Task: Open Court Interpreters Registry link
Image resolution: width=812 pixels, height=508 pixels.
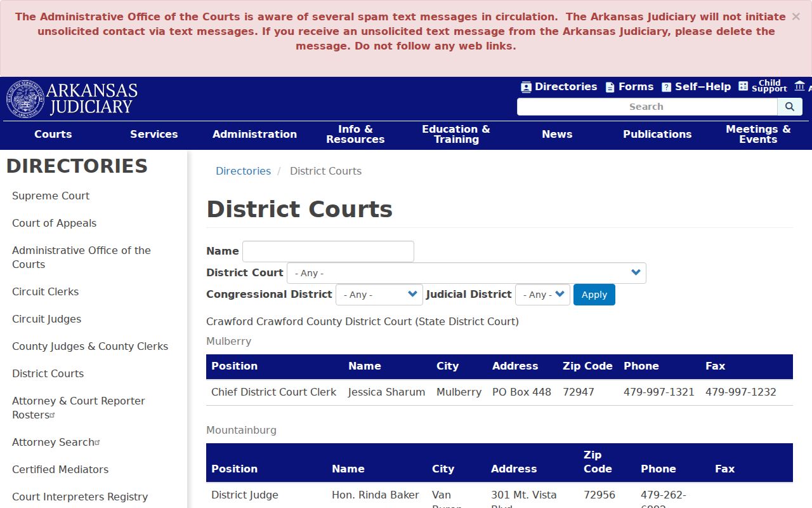Action: 80,497
